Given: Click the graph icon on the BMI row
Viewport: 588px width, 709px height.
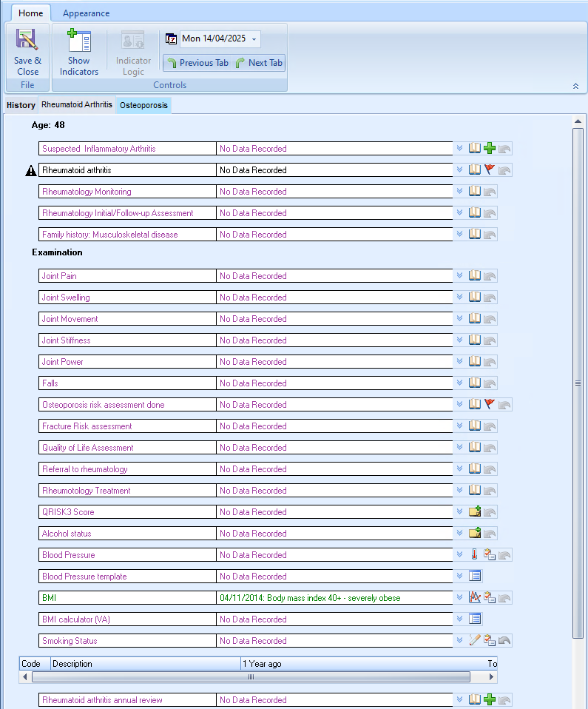Looking at the screenshot, I should [x=475, y=597].
